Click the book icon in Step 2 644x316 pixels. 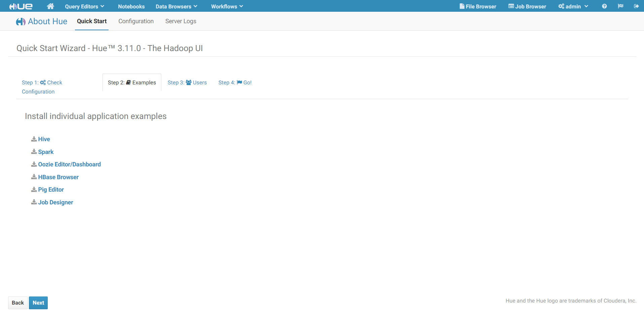(128, 82)
